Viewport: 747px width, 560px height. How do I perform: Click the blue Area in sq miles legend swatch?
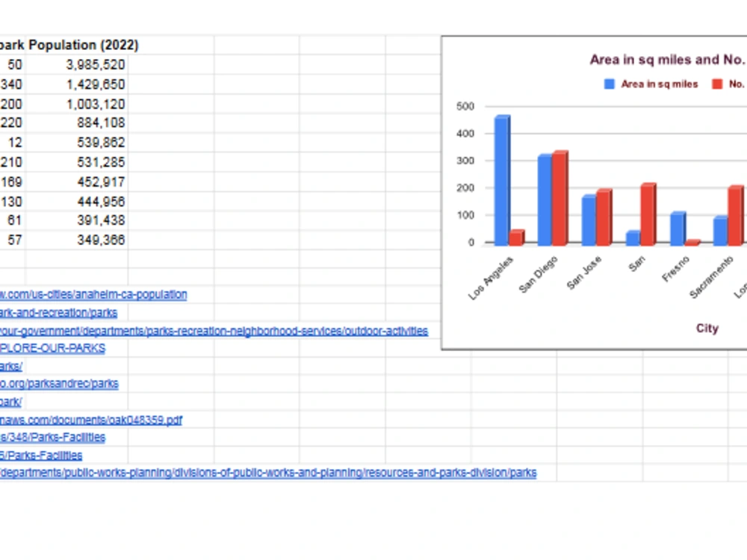point(610,84)
